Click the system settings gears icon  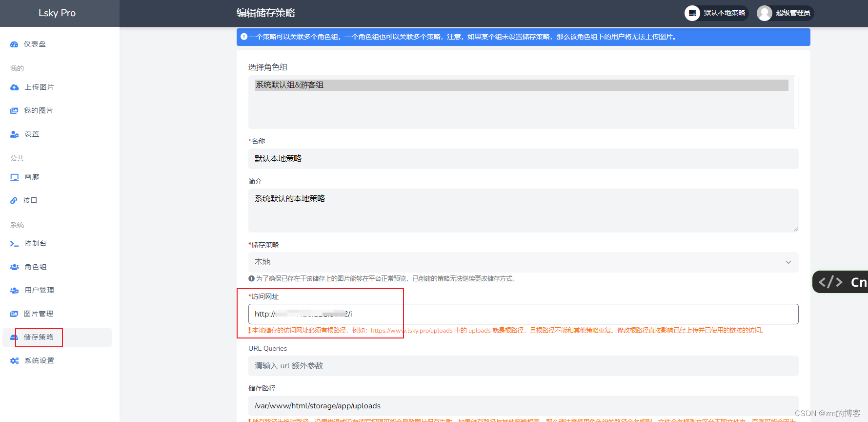[15, 361]
